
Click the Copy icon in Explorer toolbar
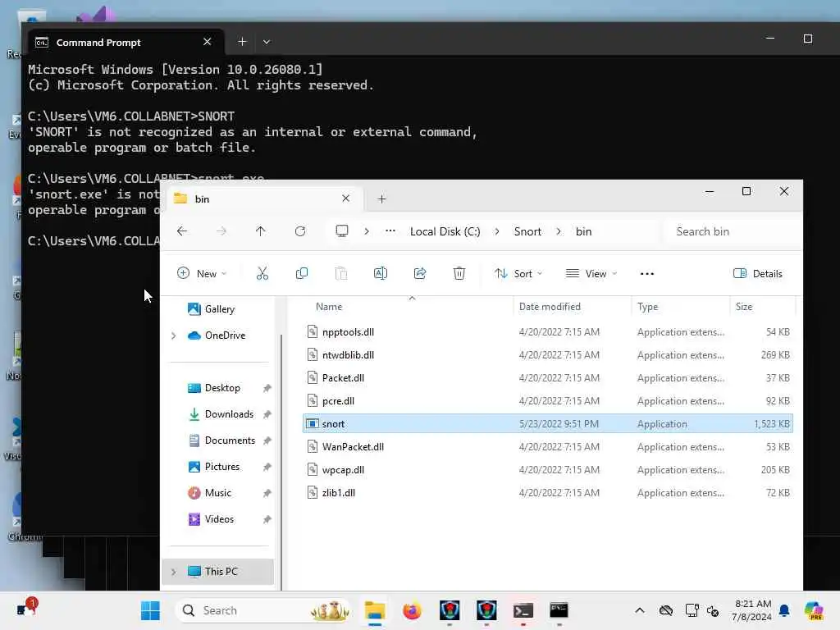[302, 274]
